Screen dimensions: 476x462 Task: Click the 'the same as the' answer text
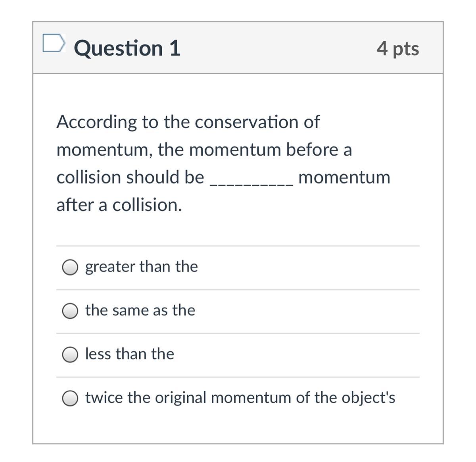click(140, 310)
